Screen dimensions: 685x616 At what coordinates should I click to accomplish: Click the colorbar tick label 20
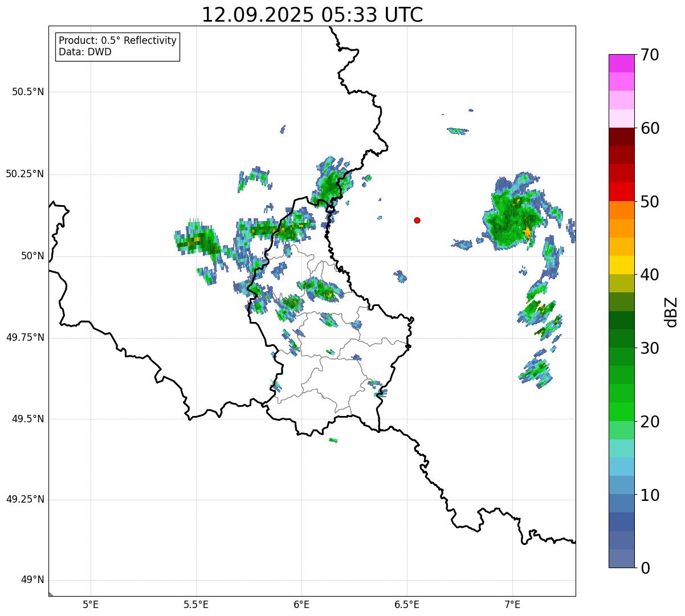tap(650, 422)
